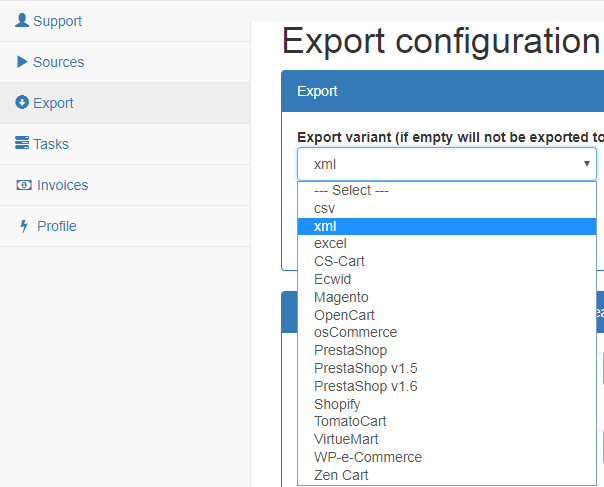
Task: Select the CS-Cart option
Action: click(x=447, y=261)
